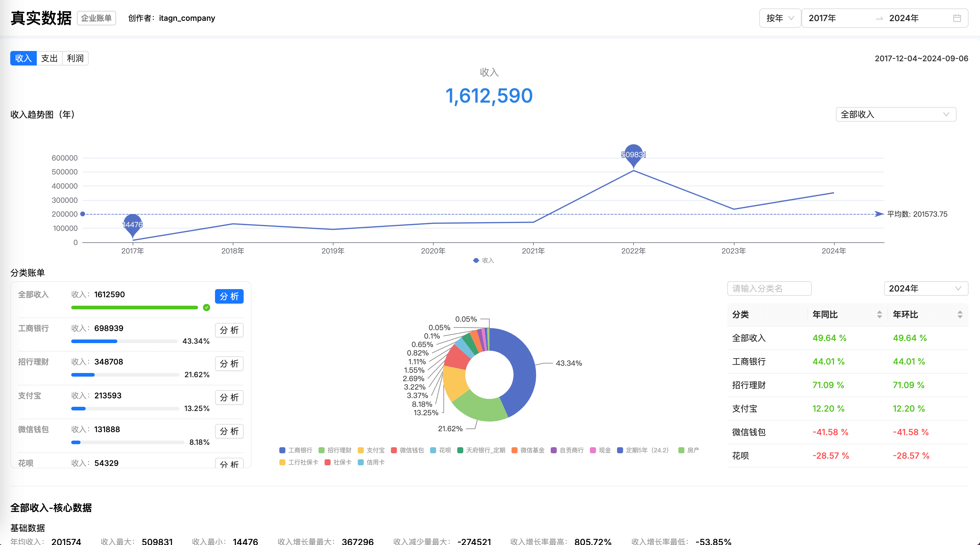
Task: Click the total income figure 1,612,590
Action: [489, 95]
